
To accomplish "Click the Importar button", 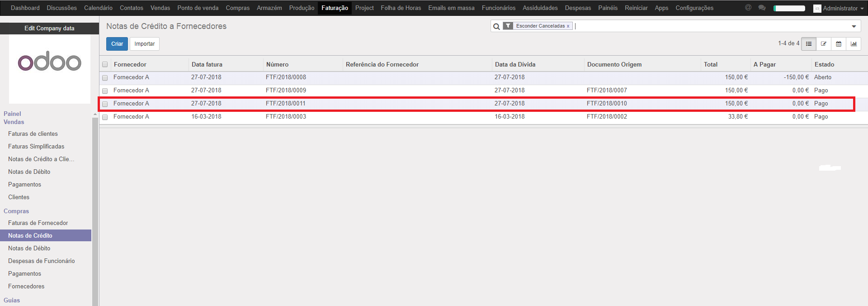I will [x=144, y=44].
